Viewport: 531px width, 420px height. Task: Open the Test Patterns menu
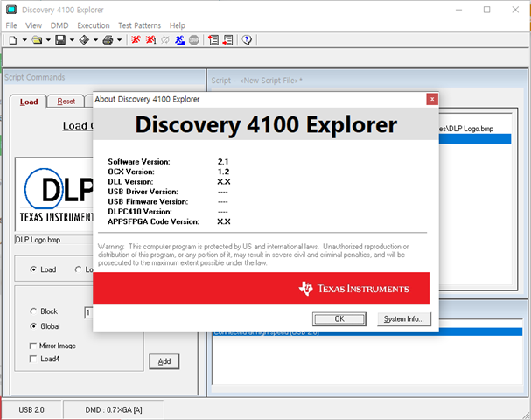139,25
